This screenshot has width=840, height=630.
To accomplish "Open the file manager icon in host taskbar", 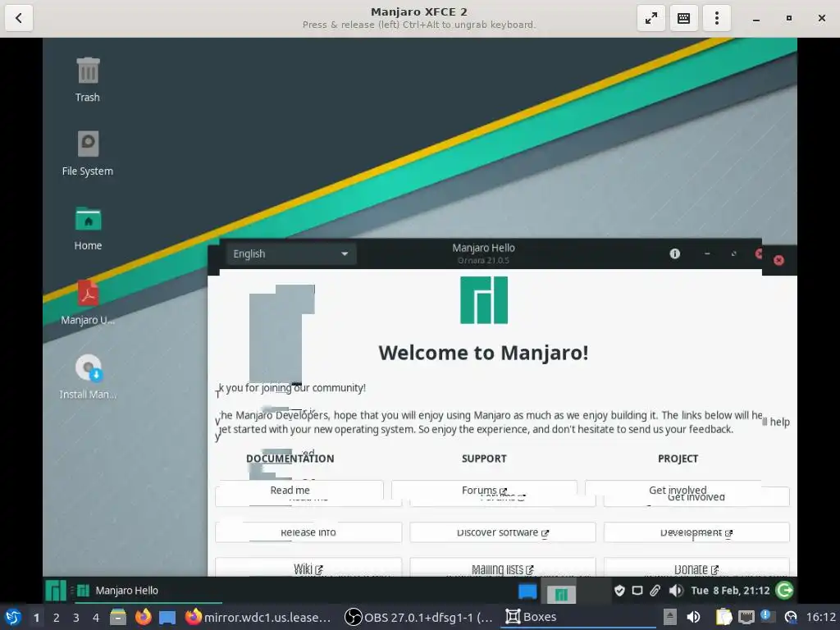I will click(118, 617).
